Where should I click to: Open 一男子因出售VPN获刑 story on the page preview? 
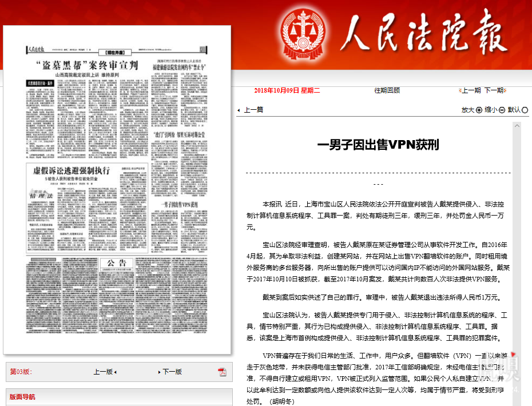[x=180, y=205]
